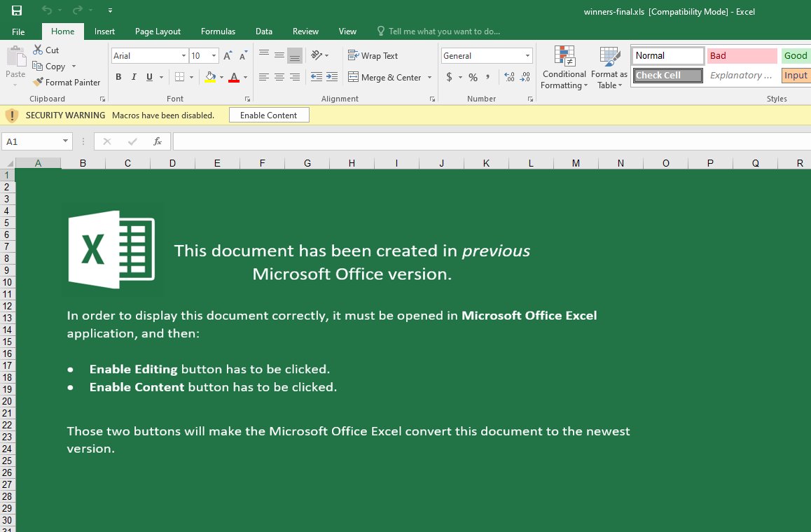Open the Underline style dropdown arrow
Image resolution: width=811 pixels, height=532 pixels.
(161, 77)
